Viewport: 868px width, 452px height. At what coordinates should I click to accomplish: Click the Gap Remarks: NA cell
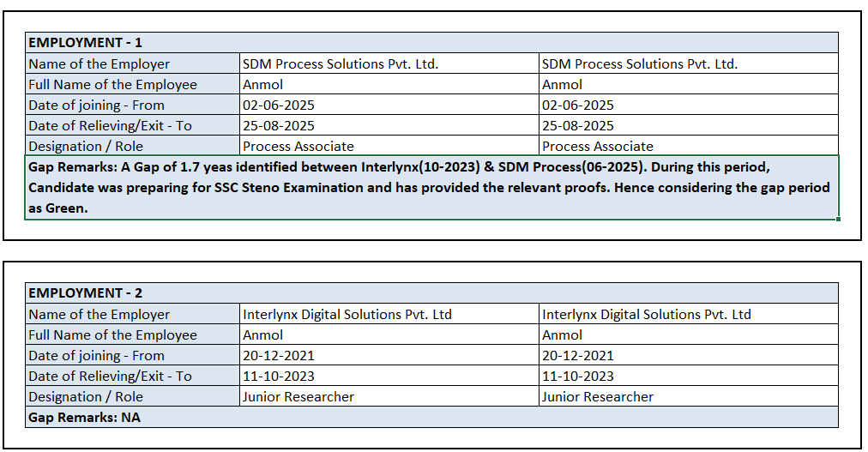click(x=431, y=417)
